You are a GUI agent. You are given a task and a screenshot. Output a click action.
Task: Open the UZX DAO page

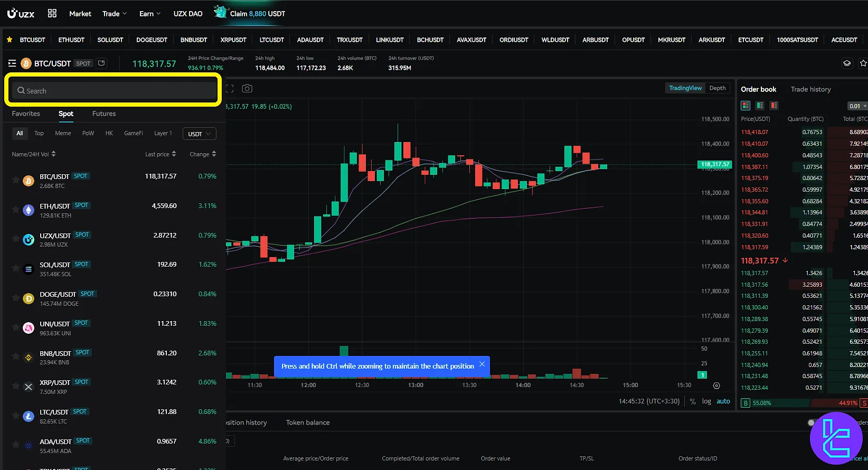(188, 14)
